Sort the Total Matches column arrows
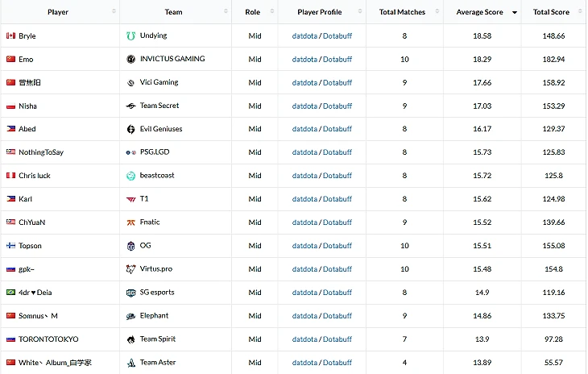This screenshot has height=374, width=588. [x=436, y=12]
